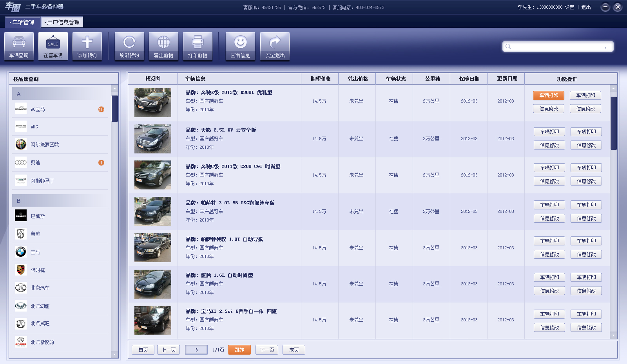Click the top search input field

pos(558,47)
